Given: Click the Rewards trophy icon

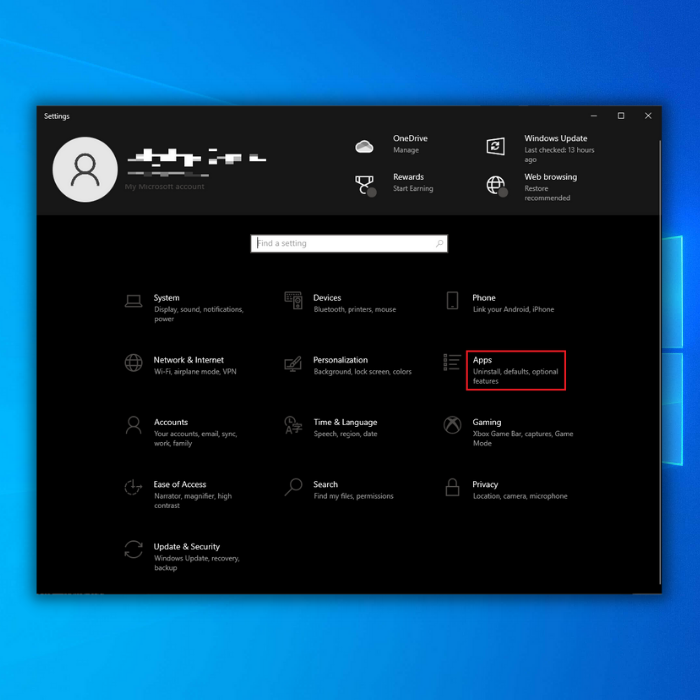Looking at the screenshot, I should click(x=365, y=185).
